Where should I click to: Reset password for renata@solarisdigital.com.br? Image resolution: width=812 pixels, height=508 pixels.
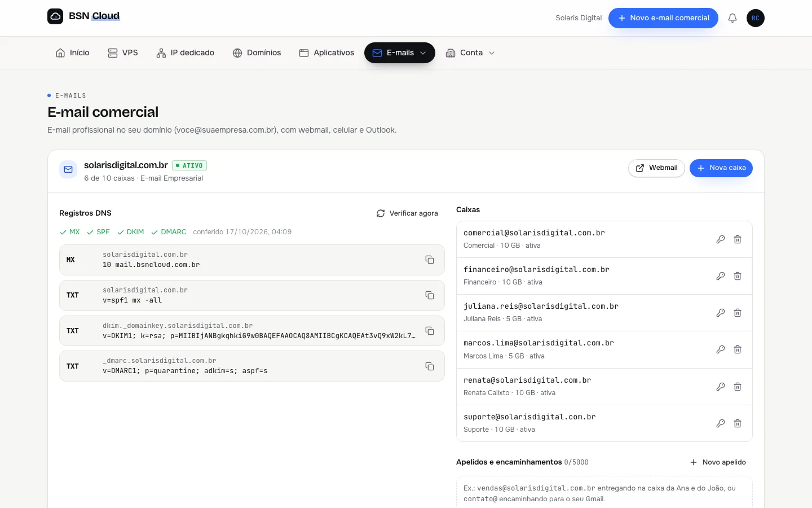click(721, 387)
